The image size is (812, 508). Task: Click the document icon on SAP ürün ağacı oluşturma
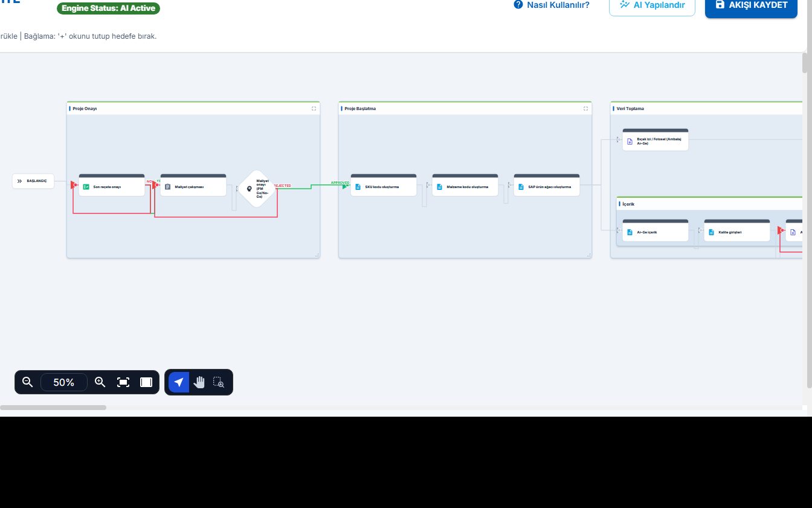pos(521,187)
